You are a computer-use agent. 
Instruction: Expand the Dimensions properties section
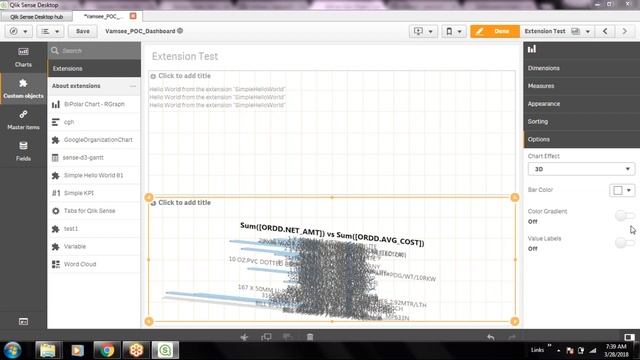point(582,68)
